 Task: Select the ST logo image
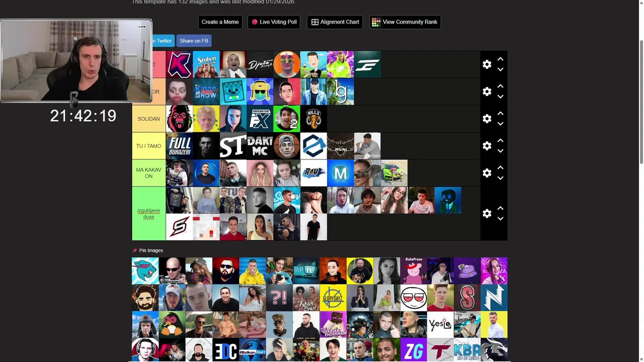233,146
